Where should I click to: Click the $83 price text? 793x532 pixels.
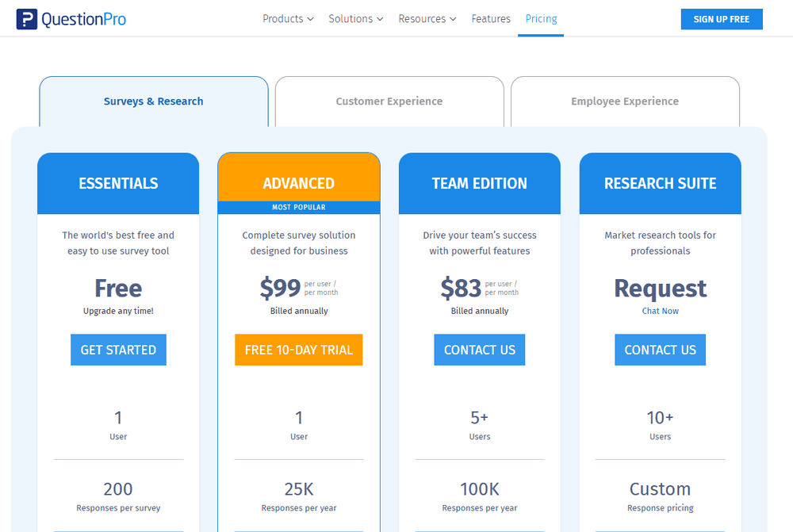tap(461, 289)
